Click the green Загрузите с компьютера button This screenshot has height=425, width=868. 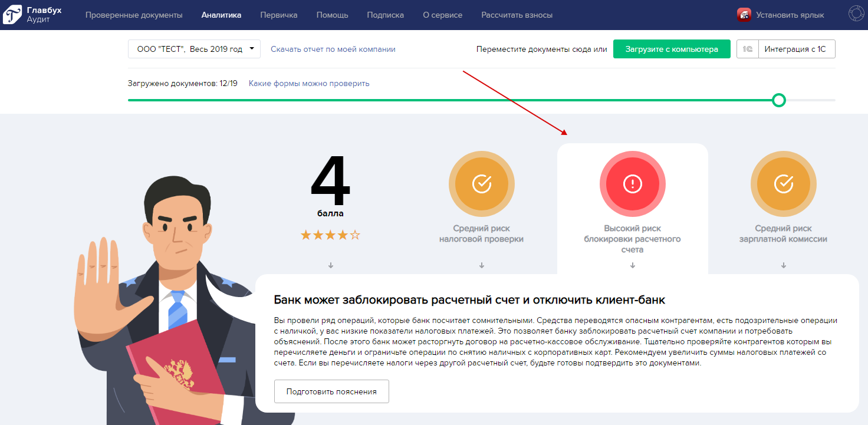click(x=672, y=50)
